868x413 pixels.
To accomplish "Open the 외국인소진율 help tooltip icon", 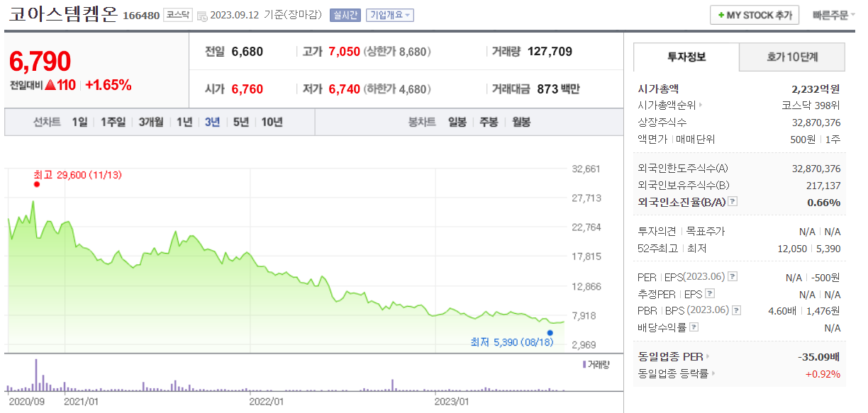I will click(x=733, y=201).
